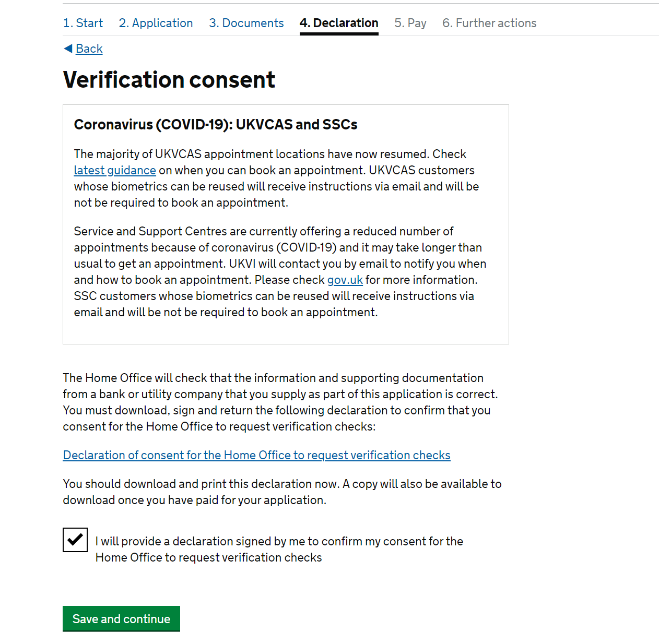Click the Service and Support Centres paragraph

[280, 271]
